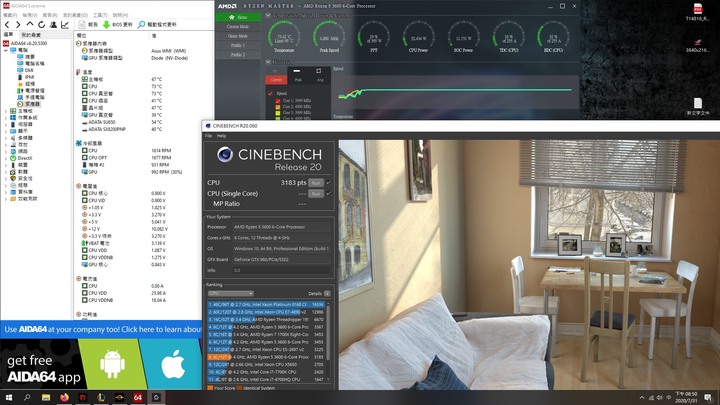Toggle CPU (Single Core) checkbox in Cinebench
Viewport: 720px width, 405px height.
pos(328,193)
